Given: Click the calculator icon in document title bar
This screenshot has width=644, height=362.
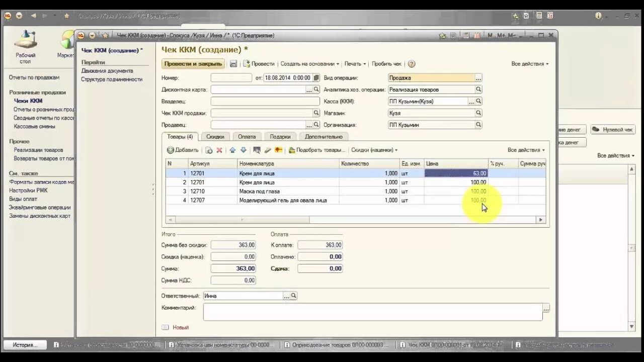Looking at the screenshot, I should coord(466,35).
